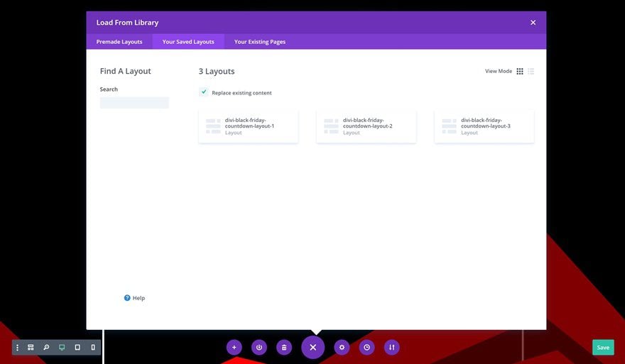Load divi-black-friday-countdown-layout-2
This screenshot has width=625, height=364.
click(366, 126)
